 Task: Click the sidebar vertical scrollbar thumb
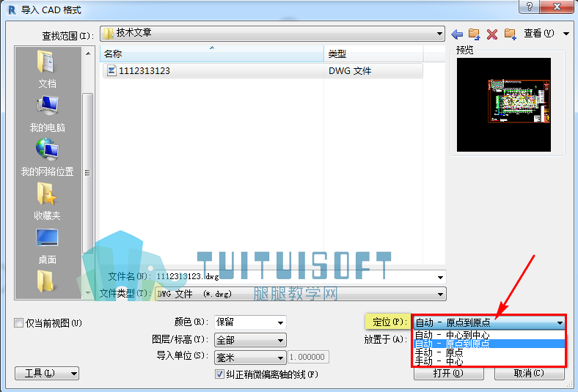tap(88, 173)
